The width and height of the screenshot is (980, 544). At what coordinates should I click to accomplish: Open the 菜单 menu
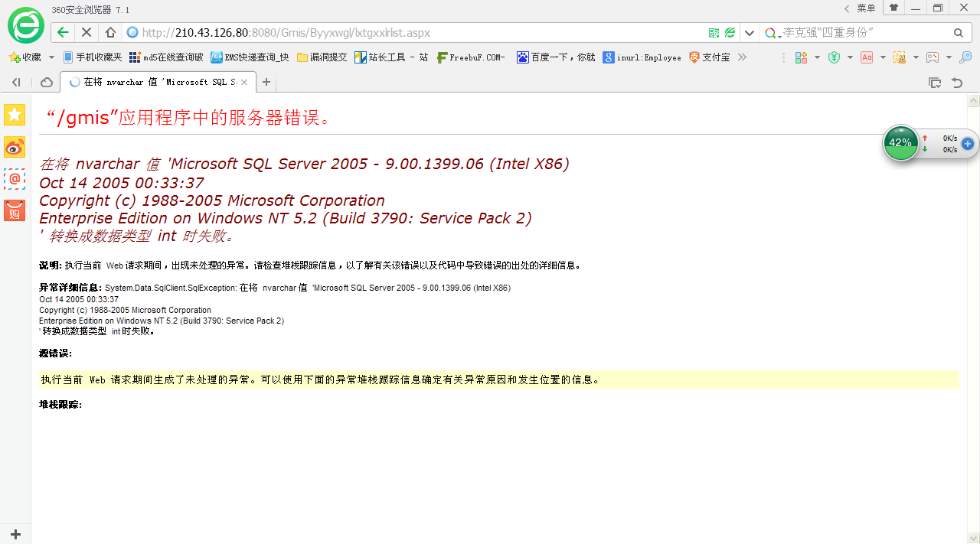tap(866, 8)
